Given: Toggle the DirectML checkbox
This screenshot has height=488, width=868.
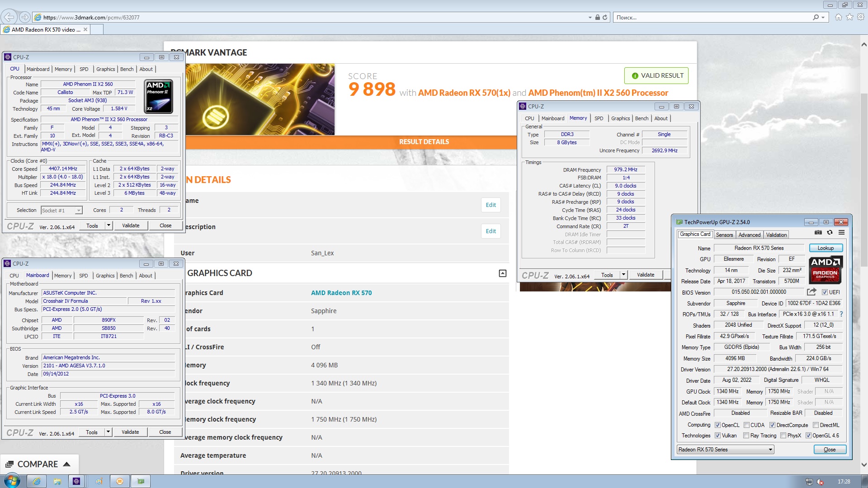Looking at the screenshot, I should [x=816, y=425].
